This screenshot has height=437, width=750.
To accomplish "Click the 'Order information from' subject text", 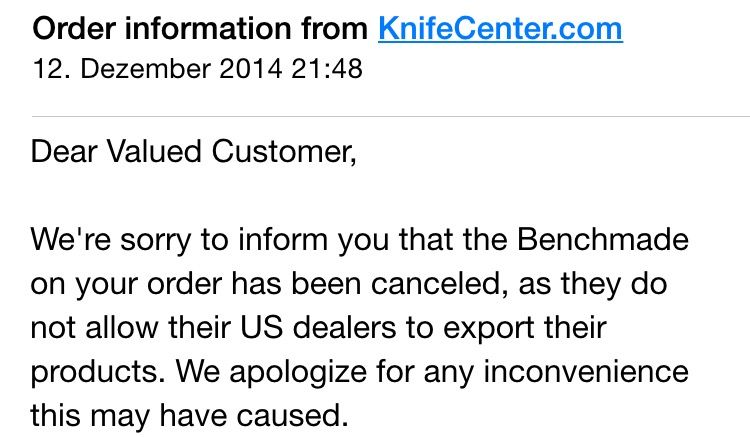I will tap(200, 29).
